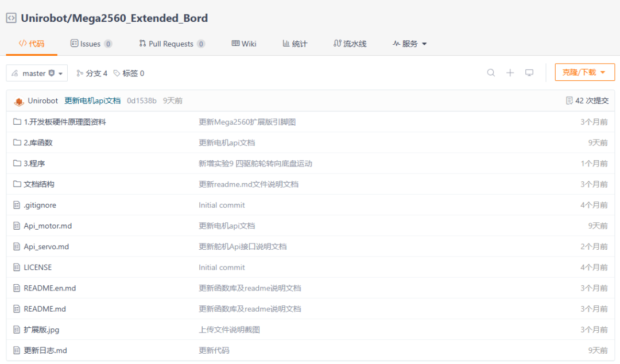Open the Api_motor.md file

click(x=48, y=226)
